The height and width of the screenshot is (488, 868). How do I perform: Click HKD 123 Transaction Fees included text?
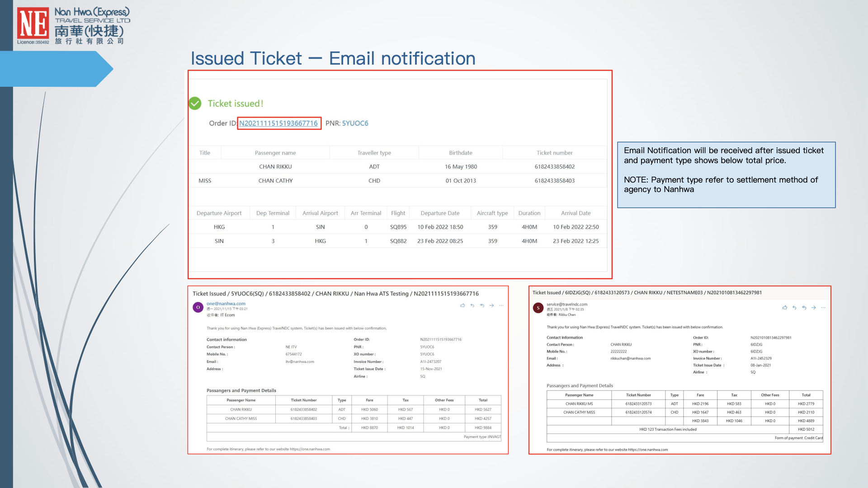click(x=668, y=430)
